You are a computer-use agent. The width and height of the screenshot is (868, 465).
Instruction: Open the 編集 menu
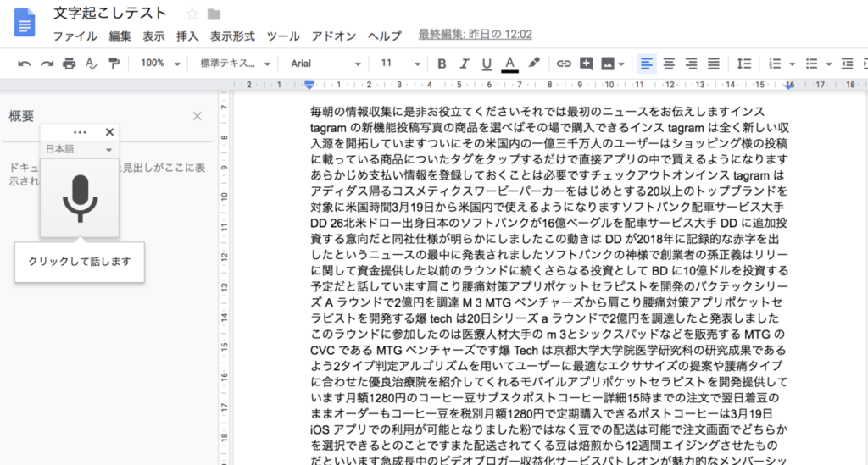(x=120, y=36)
